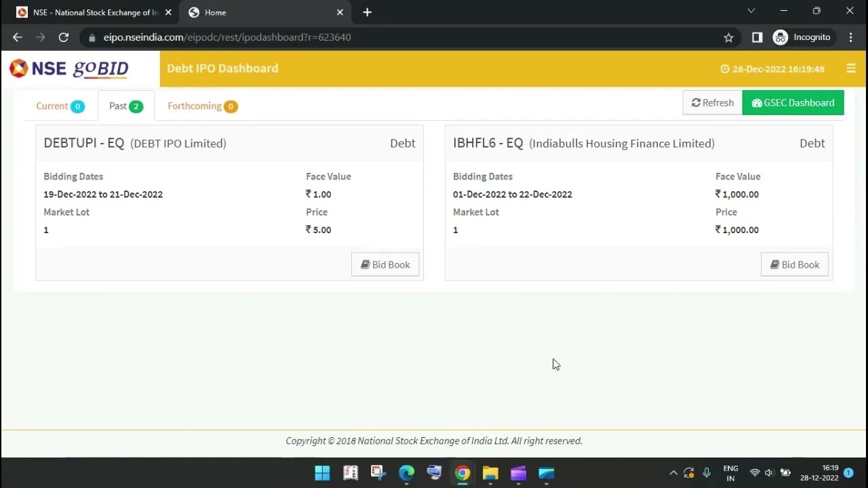Click face value ₹ 1.00
868x488 pixels.
(x=319, y=194)
